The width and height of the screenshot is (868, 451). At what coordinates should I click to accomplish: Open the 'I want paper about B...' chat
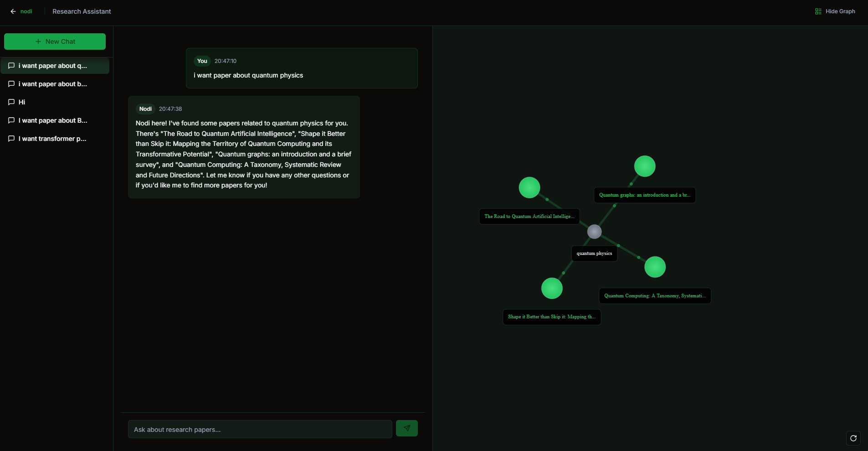53,120
